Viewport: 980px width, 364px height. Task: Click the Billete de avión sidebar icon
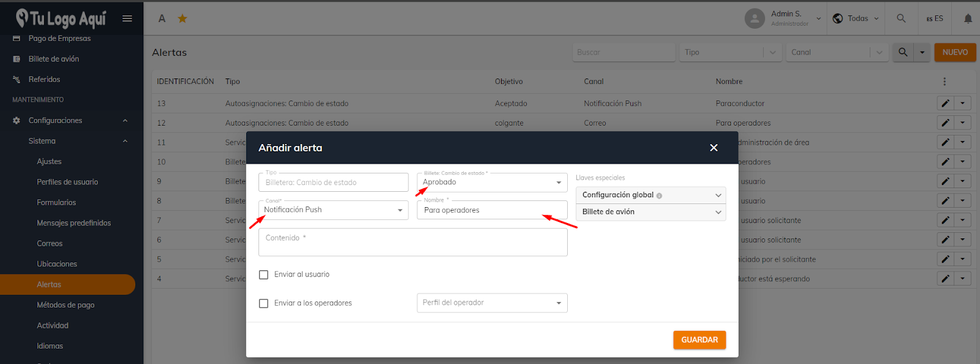[x=17, y=59]
